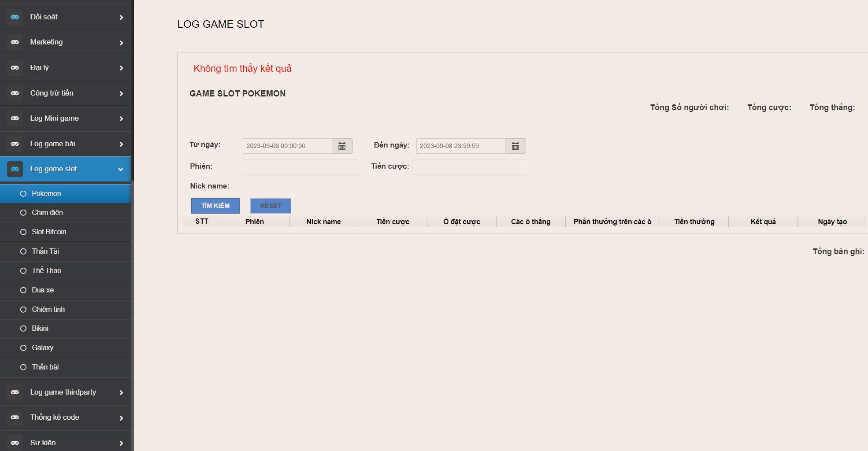This screenshot has width=868, height=451.
Task: Click the circle bullet next to Slot Bitcoin
Action: [x=23, y=232]
